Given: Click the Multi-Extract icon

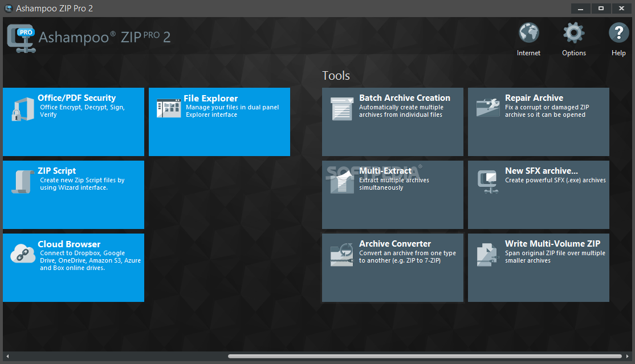Looking at the screenshot, I should [x=342, y=182].
